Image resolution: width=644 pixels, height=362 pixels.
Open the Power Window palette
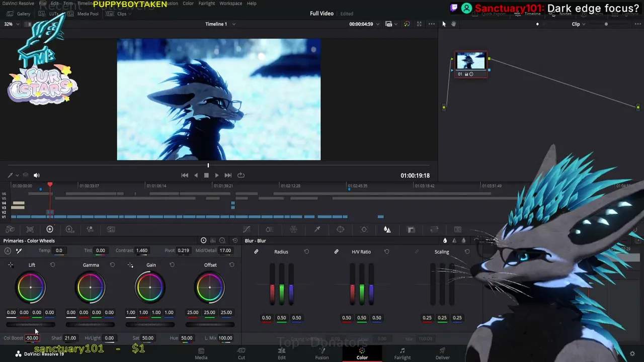(x=341, y=229)
